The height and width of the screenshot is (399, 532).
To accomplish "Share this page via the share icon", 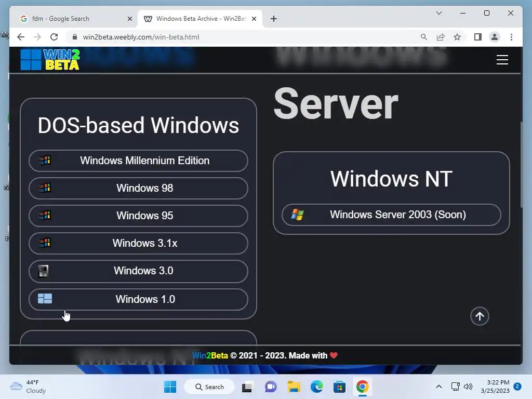I will [x=441, y=37].
